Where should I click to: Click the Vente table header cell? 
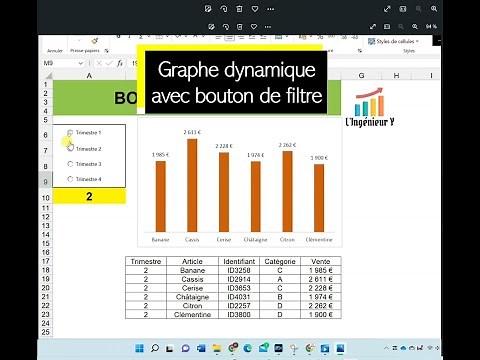(321, 261)
